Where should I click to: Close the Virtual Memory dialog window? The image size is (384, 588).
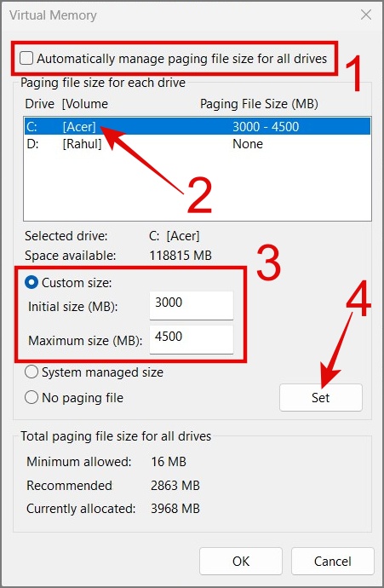pyautogui.click(x=365, y=14)
